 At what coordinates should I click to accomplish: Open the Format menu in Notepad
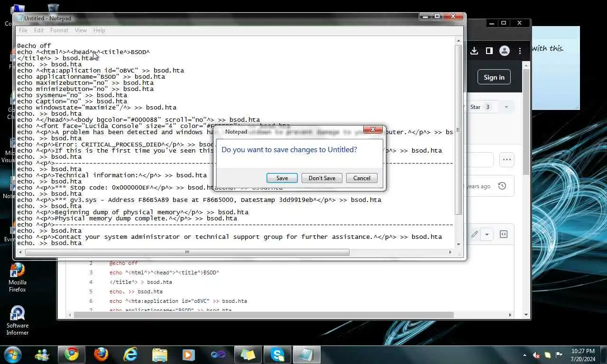click(59, 30)
